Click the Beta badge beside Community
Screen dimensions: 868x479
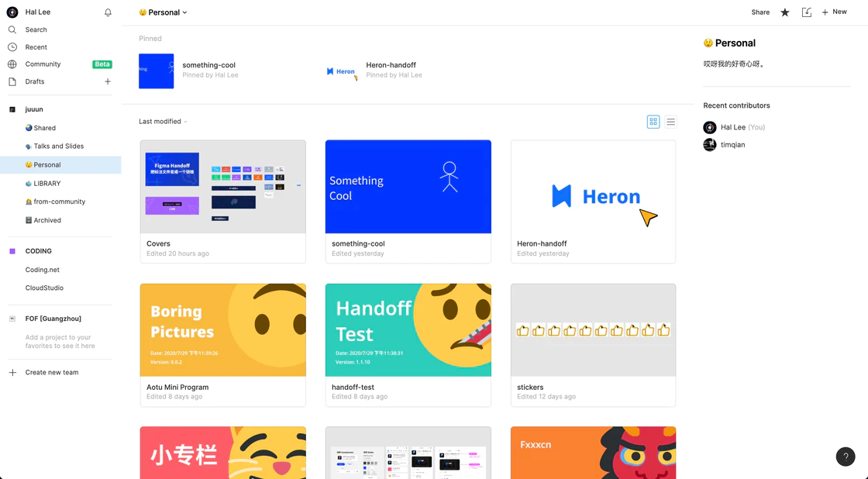click(x=102, y=64)
